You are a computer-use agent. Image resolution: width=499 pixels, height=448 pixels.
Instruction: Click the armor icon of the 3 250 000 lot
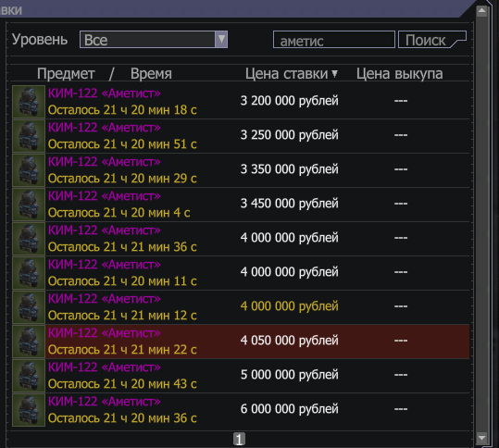[29, 136]
